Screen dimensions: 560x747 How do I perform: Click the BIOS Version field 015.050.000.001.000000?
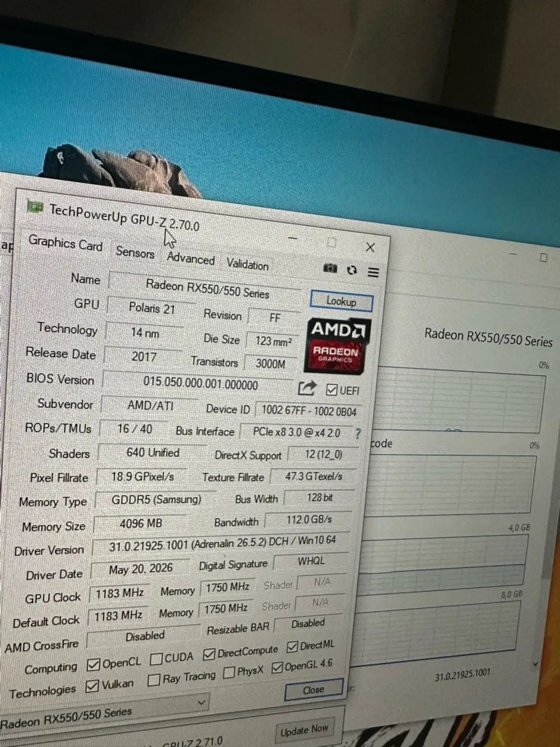coord(200,384)
